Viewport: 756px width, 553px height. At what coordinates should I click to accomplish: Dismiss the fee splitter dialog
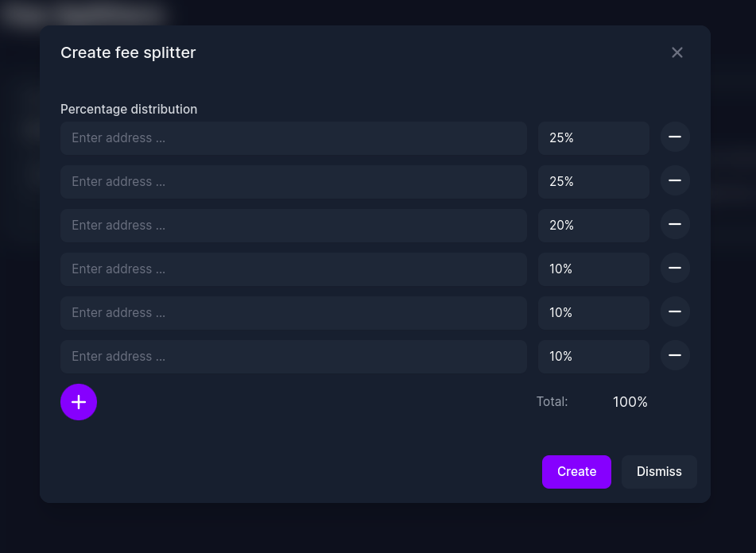[x=659, y=472]
